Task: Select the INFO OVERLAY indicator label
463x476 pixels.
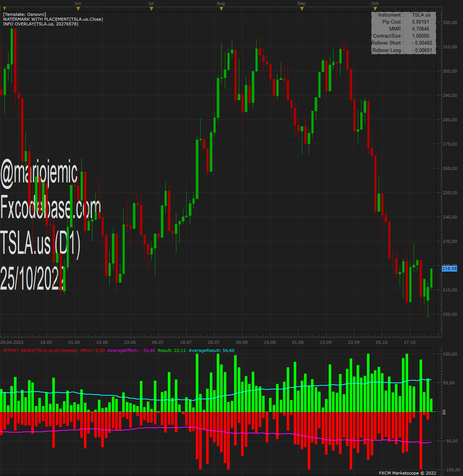Action: coord(40,24)
